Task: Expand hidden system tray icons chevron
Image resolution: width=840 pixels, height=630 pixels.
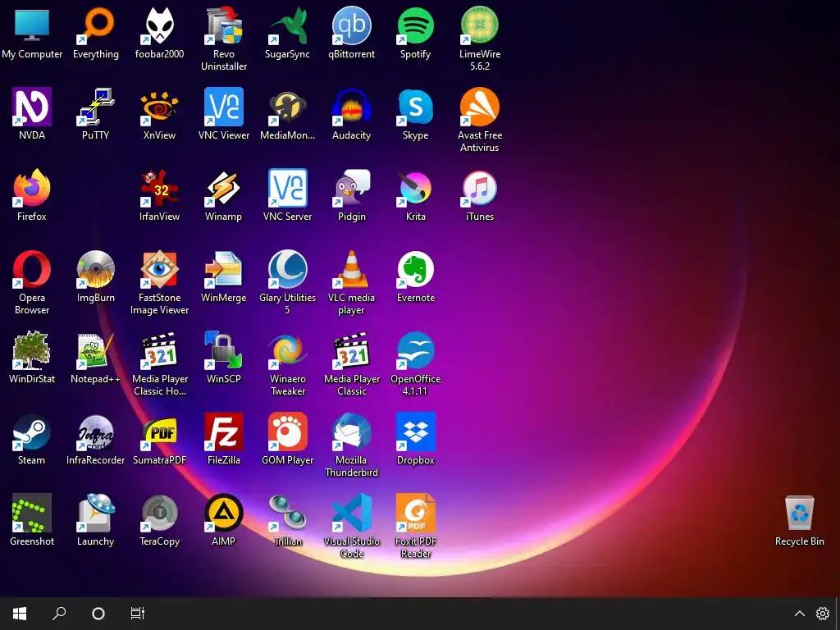Action: (x=799, y=614)
